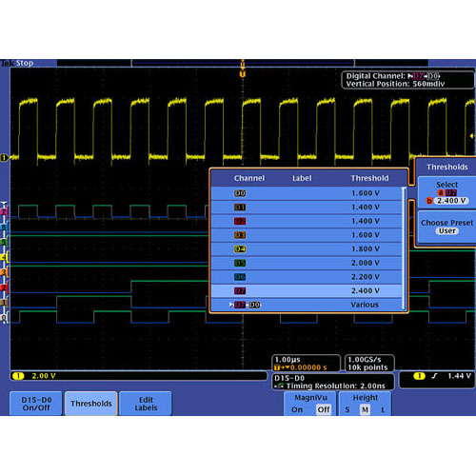The height and width of the screenshot is (476, 476).
Task: Open the Thresholds bottom menu
Action: (x=91, y=404)
